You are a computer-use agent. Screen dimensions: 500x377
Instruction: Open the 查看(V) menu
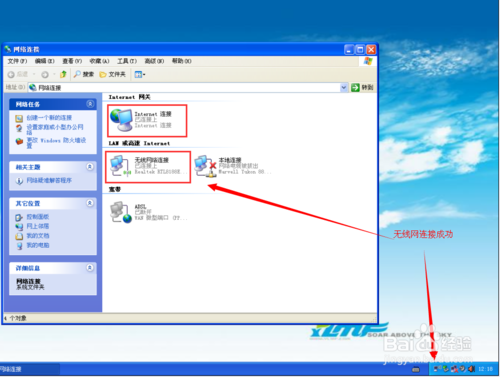72,61
